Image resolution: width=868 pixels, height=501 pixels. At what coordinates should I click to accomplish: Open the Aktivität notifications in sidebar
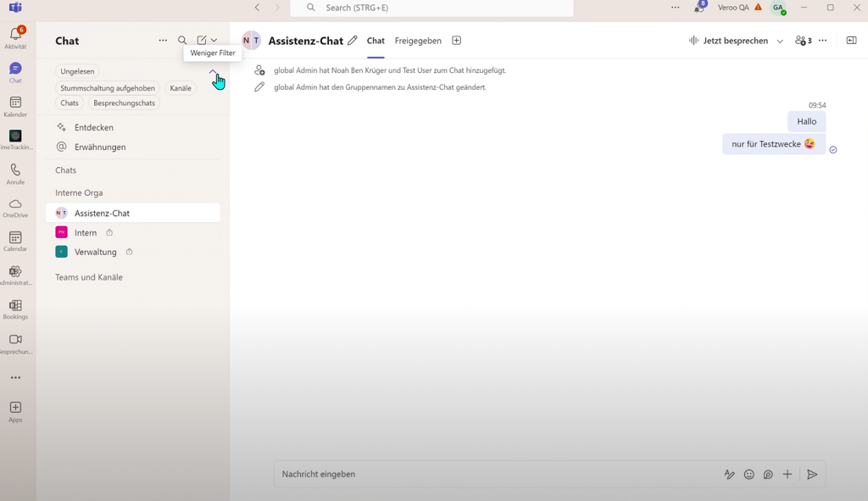tap(15, 37)
